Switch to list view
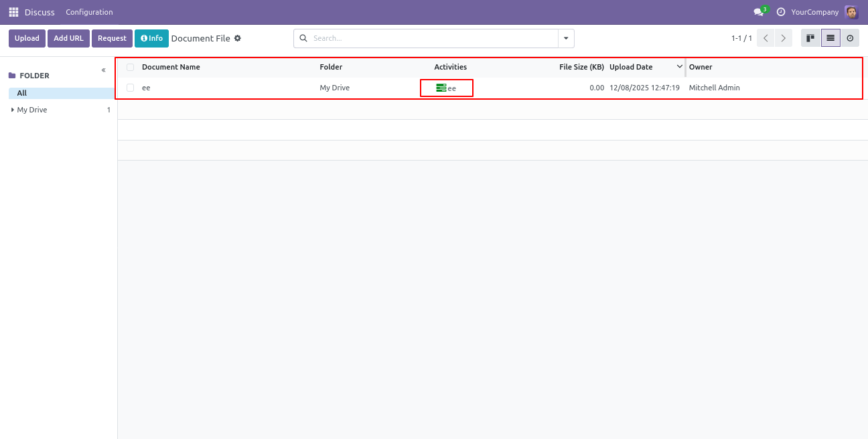The width and height of the screenshot is (868, 439). point(830,38)
